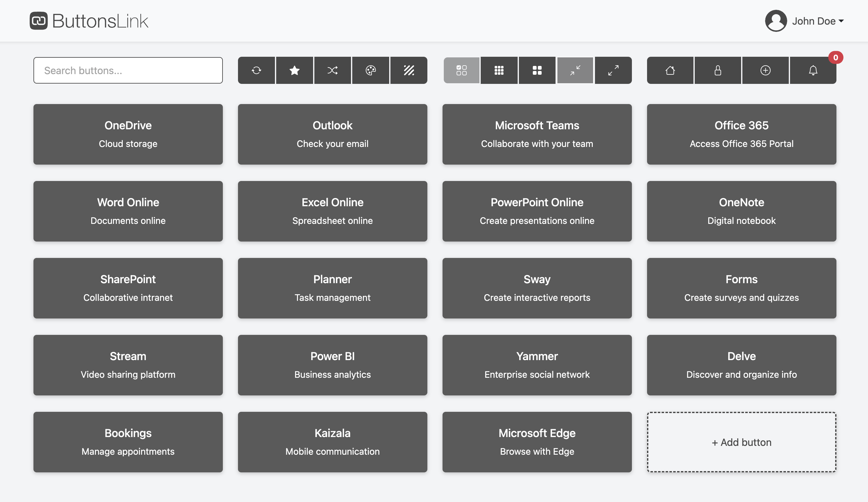868x502 pixels.
Task: Go to the home icon
Action: pyautogui.click(x=670, y=70)
